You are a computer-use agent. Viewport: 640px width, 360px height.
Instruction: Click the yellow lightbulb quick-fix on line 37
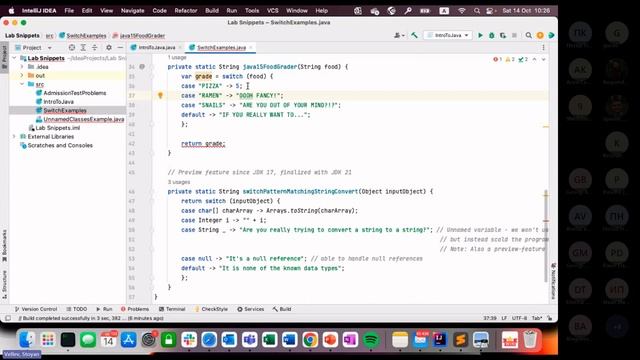(x=160, y=96)
